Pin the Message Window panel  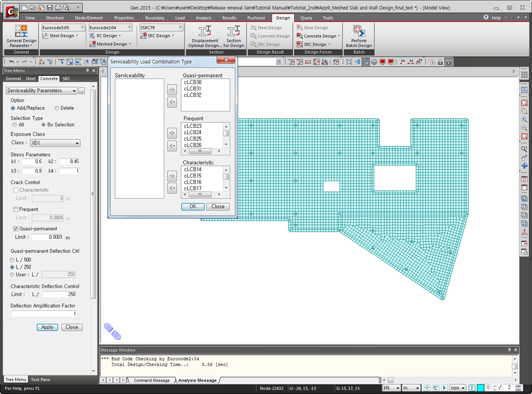point(509,350)
